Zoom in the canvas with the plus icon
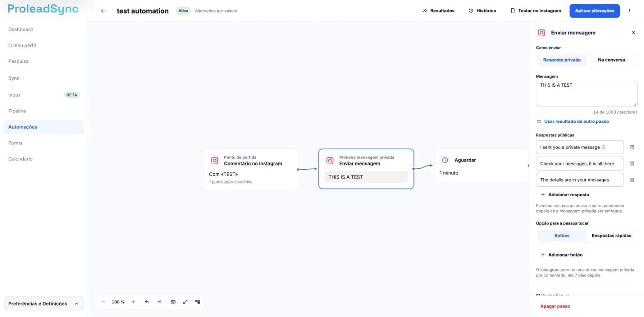This screenshot has height=317, width=644. pos(133,302)
